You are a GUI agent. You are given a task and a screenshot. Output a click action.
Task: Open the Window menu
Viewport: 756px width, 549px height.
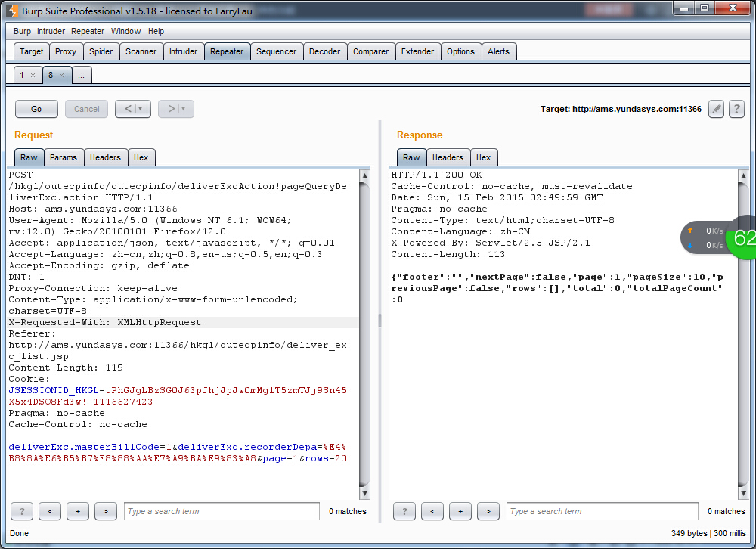pyautogui.click(x=125, y=31)
